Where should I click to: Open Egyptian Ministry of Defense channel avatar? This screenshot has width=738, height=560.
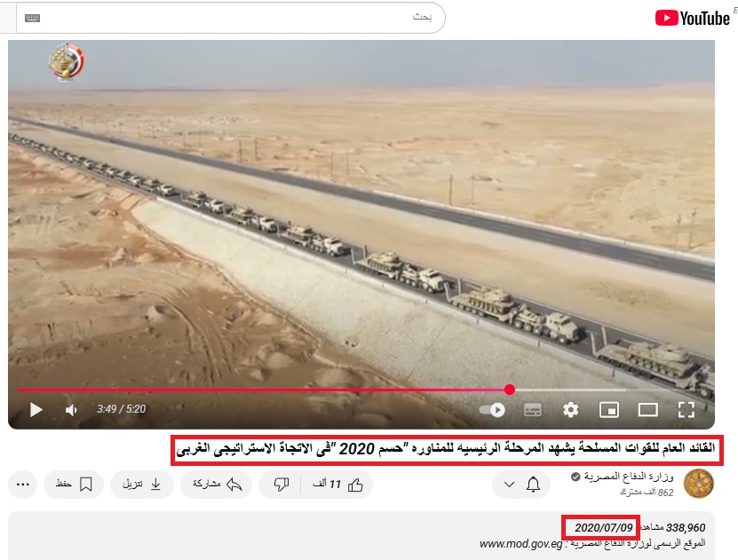[x=698, y=485]
